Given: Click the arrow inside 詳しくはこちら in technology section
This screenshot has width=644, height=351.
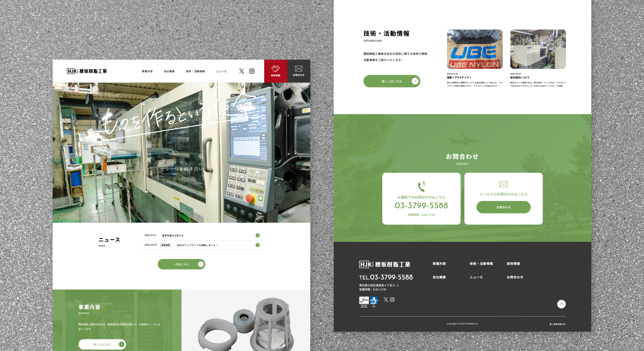Looking at the screenshot, I should [x=415, y=81].
